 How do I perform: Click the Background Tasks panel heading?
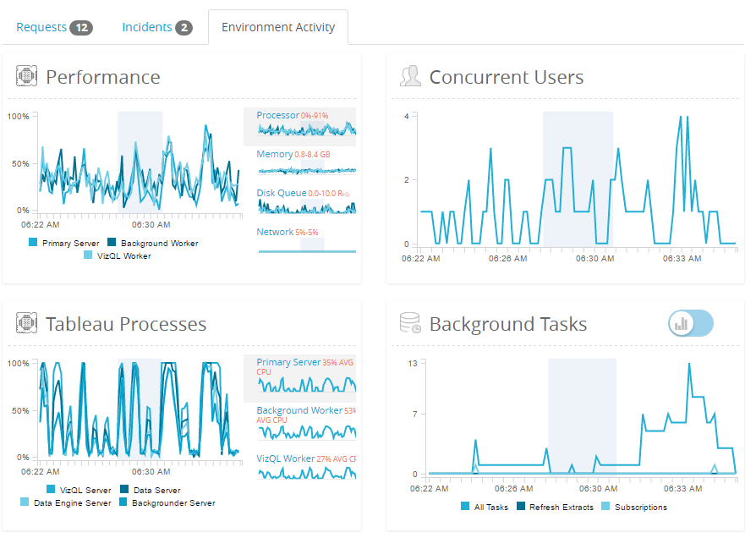508,324
